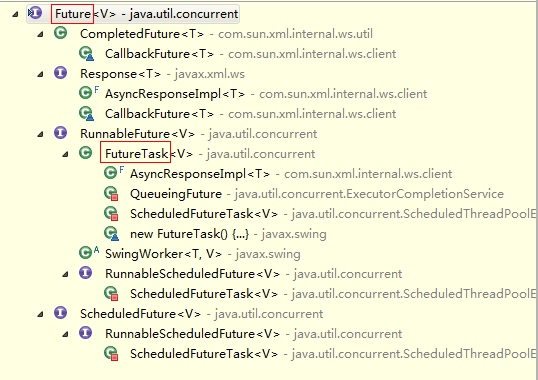Click the private class icon beside QueueingFuture
Image resolution: width=538 pixels, height=380 pixels.
coord(111,194)
